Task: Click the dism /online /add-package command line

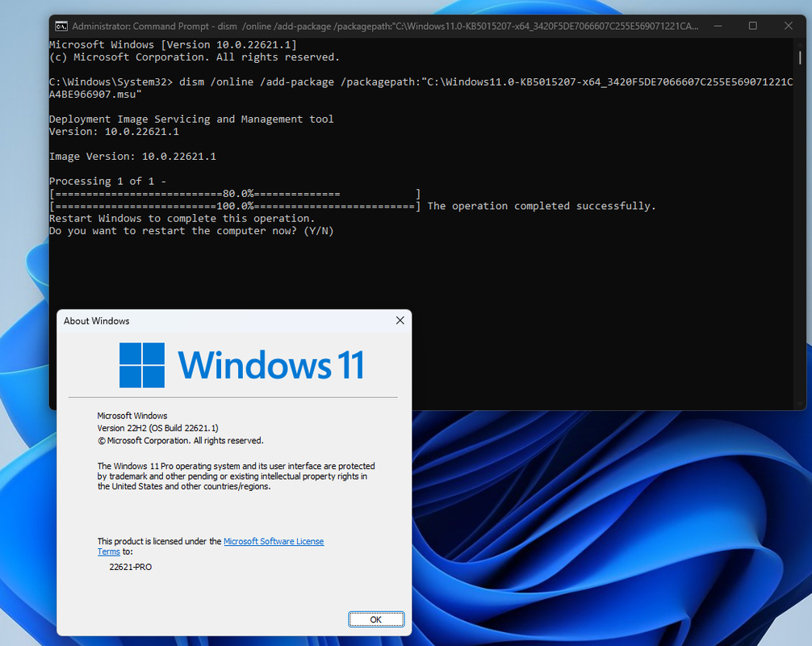Action: click(421, 87)
